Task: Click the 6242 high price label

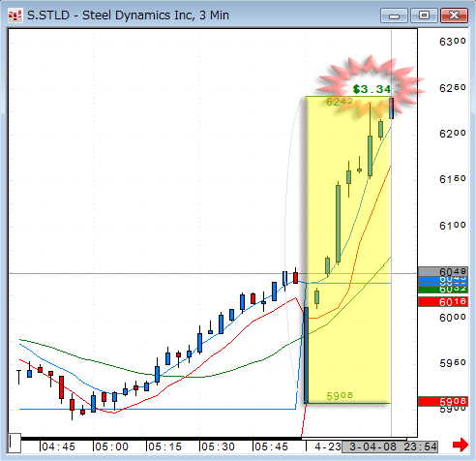Action: pos(340,102)
